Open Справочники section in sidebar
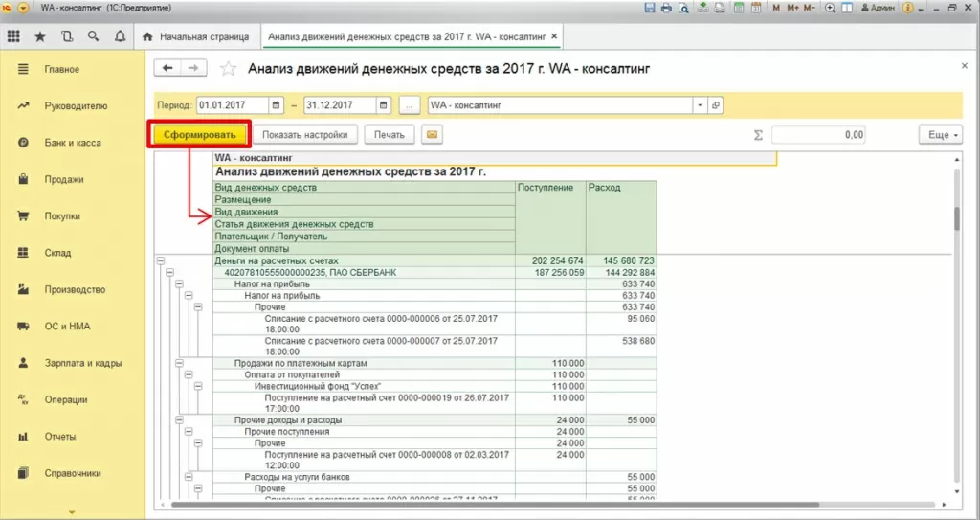 (73, 473)
